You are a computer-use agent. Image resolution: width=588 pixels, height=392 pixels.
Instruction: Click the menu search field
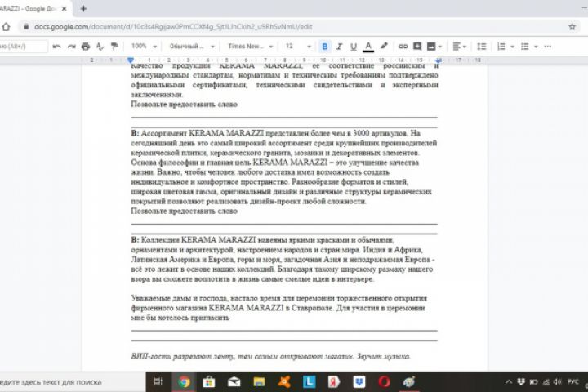pyautogui.click(x=24, y=46)
